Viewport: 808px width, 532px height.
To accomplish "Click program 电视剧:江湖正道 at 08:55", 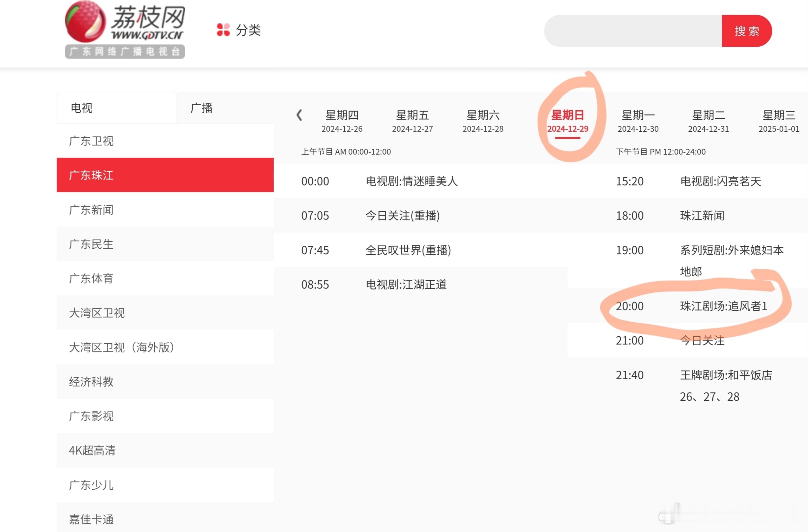I will pyautogui.click(x=406, y=284).
